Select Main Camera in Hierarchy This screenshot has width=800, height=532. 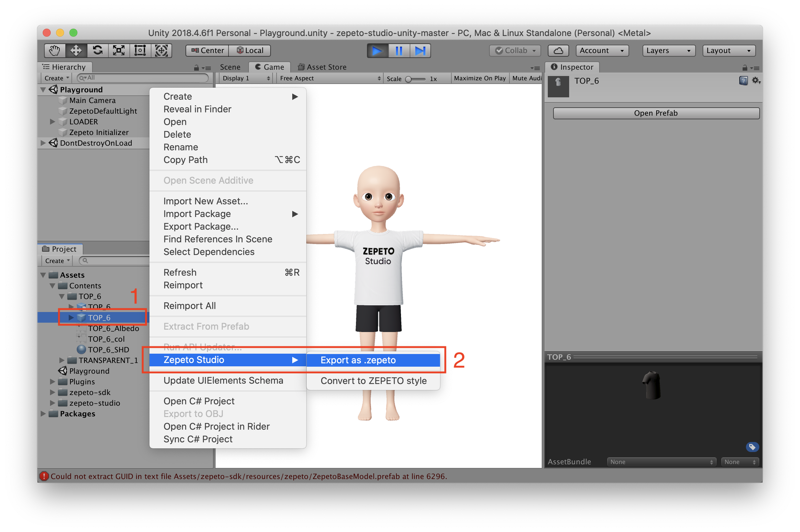(x=92, y=100)
